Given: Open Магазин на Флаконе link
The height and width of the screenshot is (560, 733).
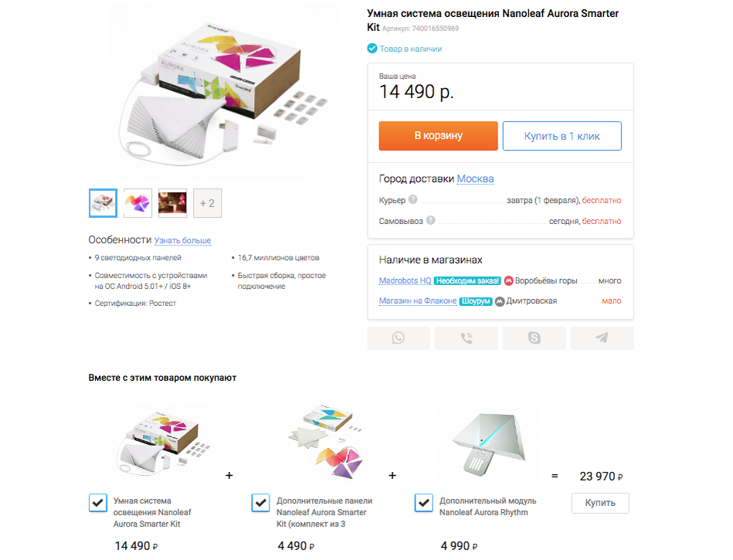Looking at the screenshot, I should tap(417, 301).
